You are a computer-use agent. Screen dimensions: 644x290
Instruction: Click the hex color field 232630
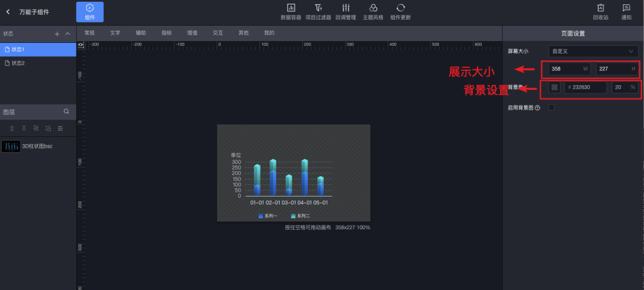[586, 87]
